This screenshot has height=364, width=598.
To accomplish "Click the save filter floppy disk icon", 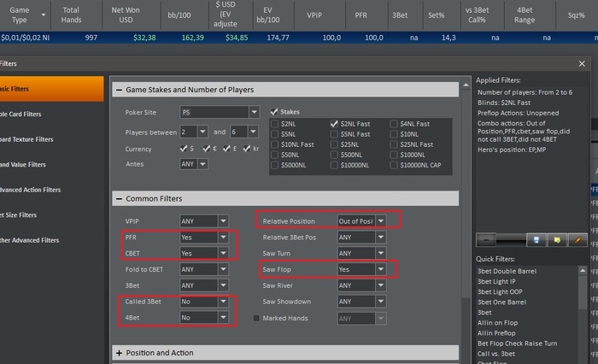I will (x=535, y=241).
